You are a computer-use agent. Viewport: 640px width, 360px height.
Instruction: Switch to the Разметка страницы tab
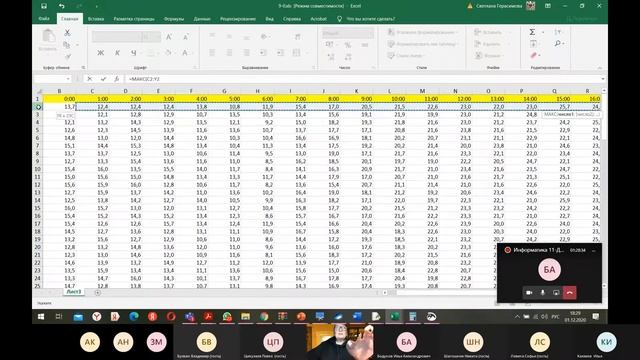134,19
